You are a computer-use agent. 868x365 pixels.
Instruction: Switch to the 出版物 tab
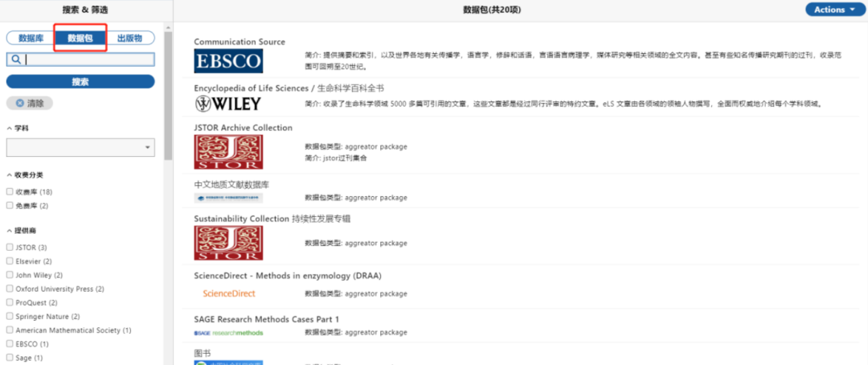130,39
